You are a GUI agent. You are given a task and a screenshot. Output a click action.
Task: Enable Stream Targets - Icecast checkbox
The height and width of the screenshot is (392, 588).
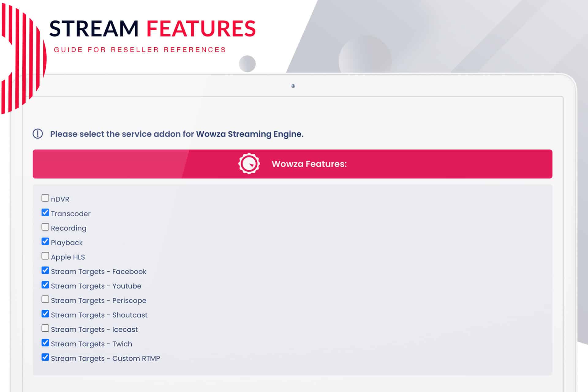point(45,328)
